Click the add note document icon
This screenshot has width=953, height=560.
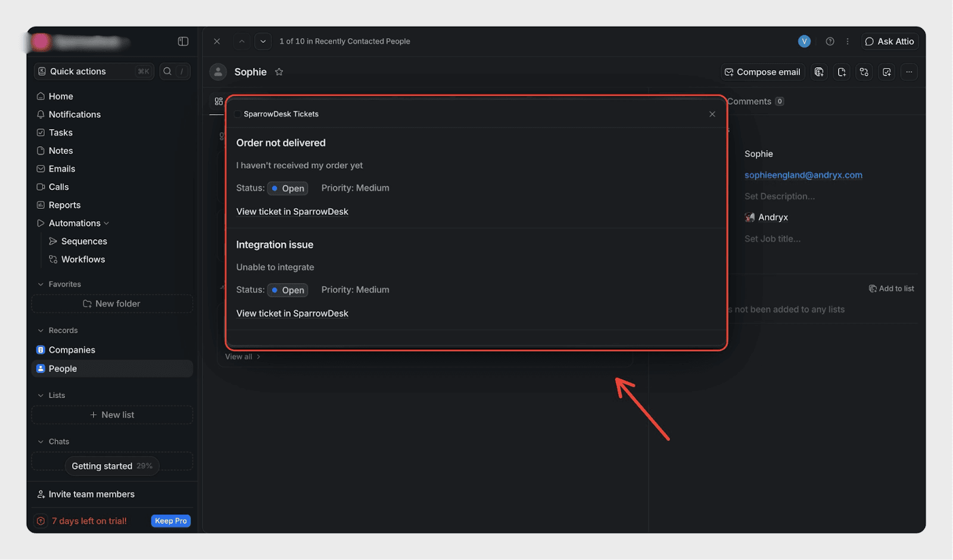coord(842,72)
